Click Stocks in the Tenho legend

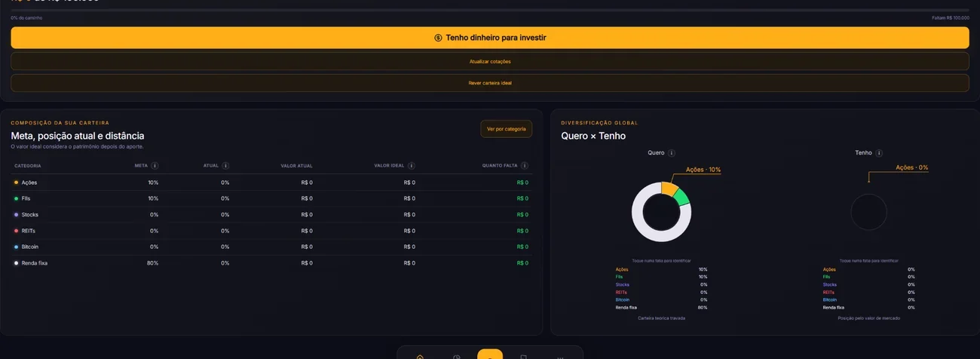pos(830,284)
